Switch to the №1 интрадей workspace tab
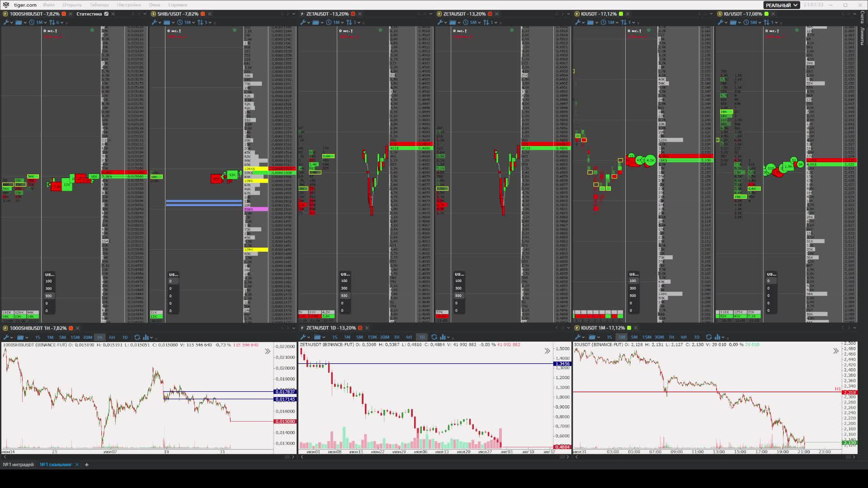 pos(19,464)
